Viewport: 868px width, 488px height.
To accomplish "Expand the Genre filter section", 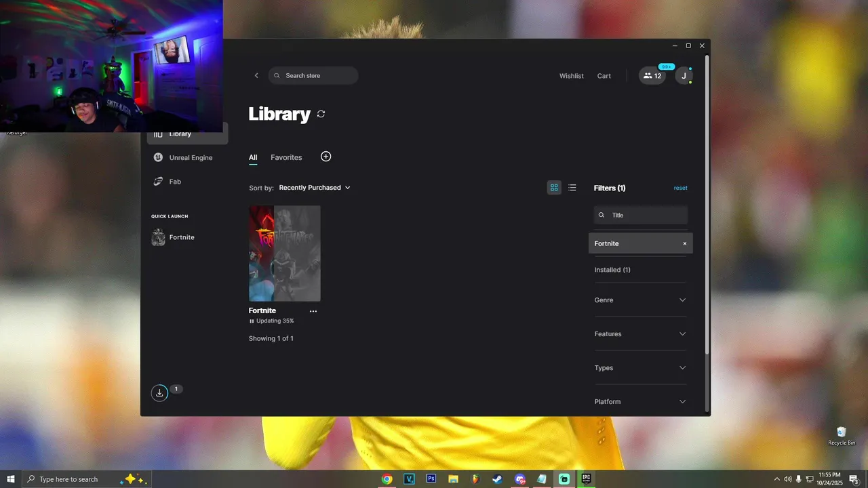I will pos(640,300).
